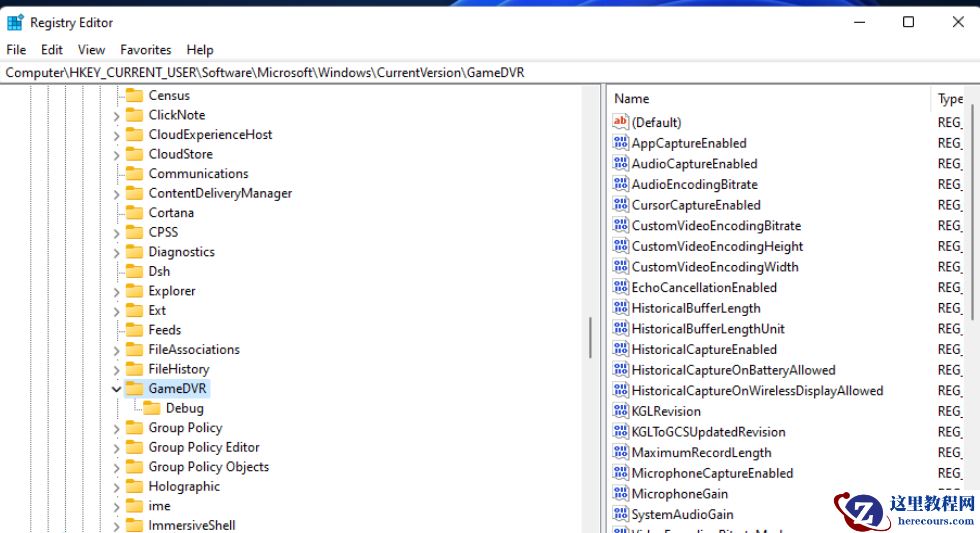The image size is (980, 533).
Task: Select the Group Policy key
Action: pyautogui.click(x=185, y=427)
